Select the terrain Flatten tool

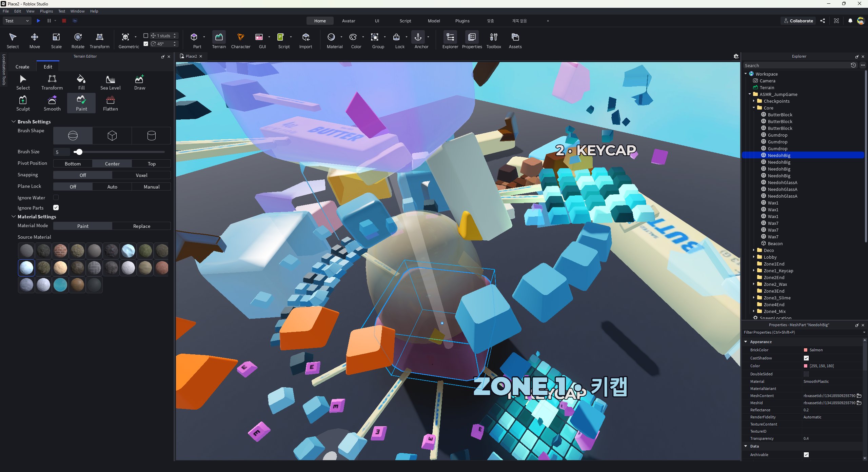click(x=111, y=103)
